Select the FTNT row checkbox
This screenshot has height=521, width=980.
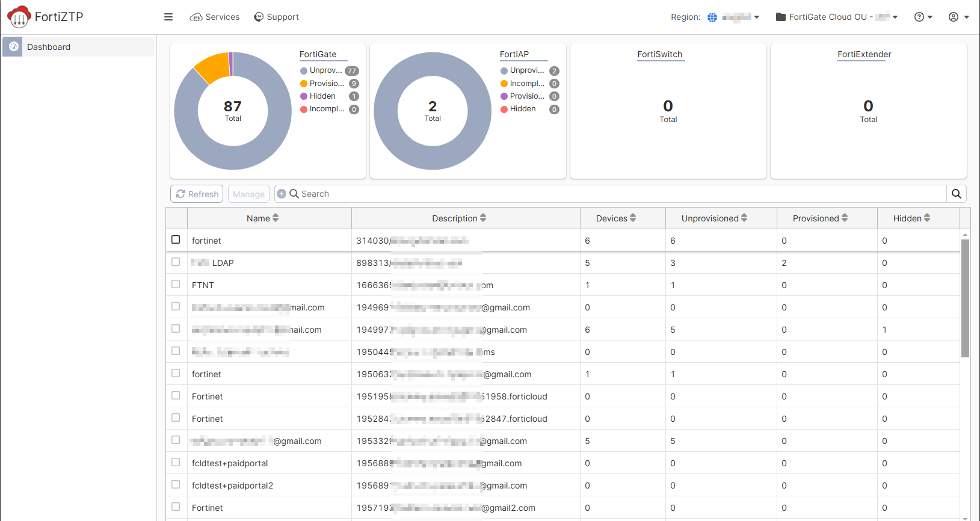tap(176, 284)
